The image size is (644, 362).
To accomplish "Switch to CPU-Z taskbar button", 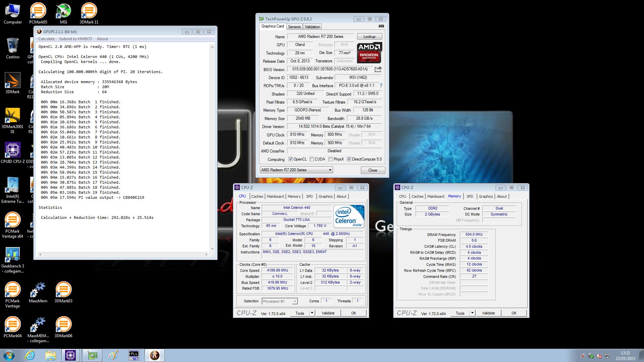I will pyautogui.click(x=70, y=355).
